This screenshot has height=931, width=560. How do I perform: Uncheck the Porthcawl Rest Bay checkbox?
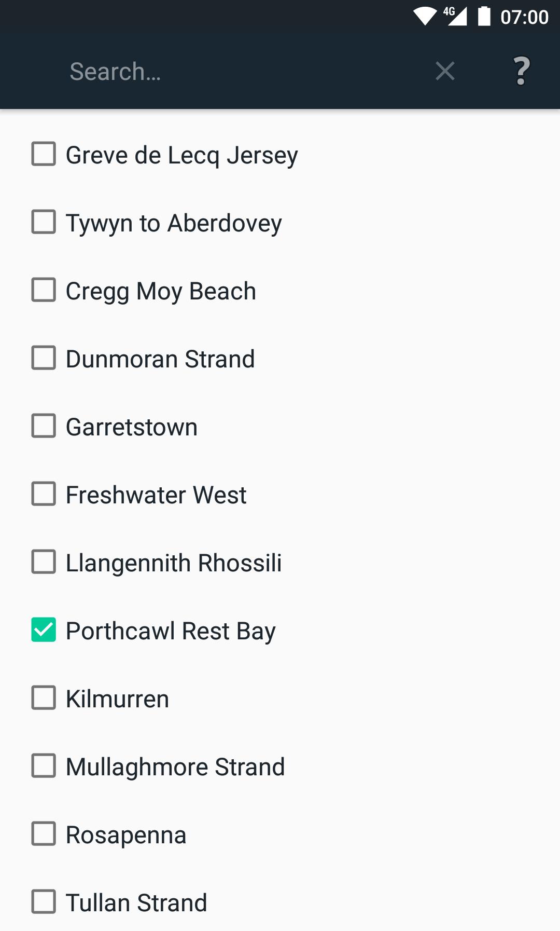coord(44,630)
